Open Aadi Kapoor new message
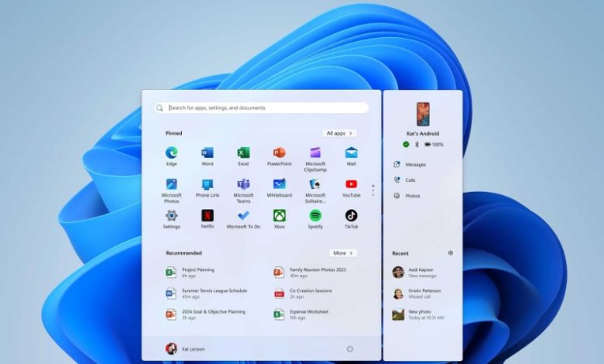604x364 pixels. coord(414,273)
